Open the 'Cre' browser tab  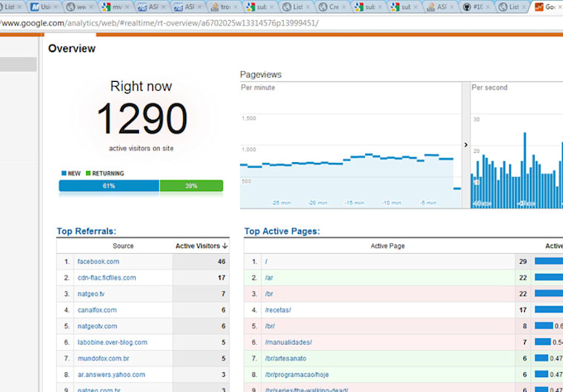(334, 7)
